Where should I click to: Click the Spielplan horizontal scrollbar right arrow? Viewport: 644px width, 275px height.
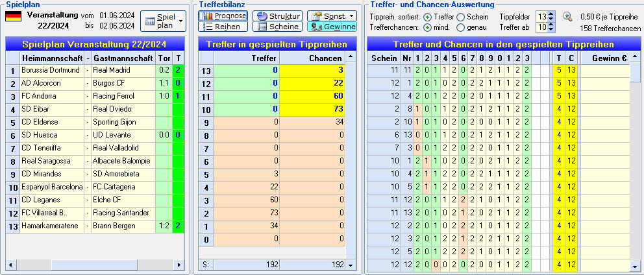(179, 265)
